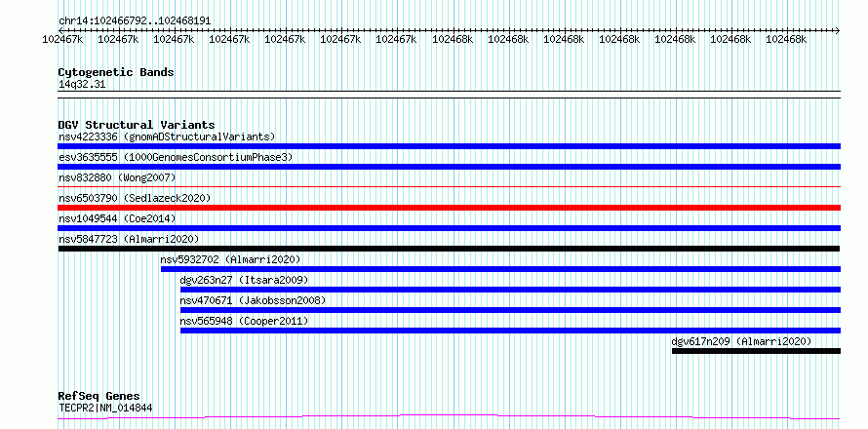Image resolution: width=868 pixels, height=429 pixels.
Task: Click the chr14:102466792..102468191 region label
Action: [x=135, y=21]
